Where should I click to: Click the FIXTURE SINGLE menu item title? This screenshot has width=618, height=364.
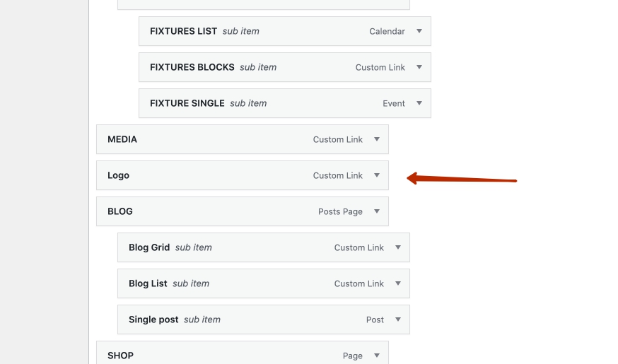click(187, 103)
